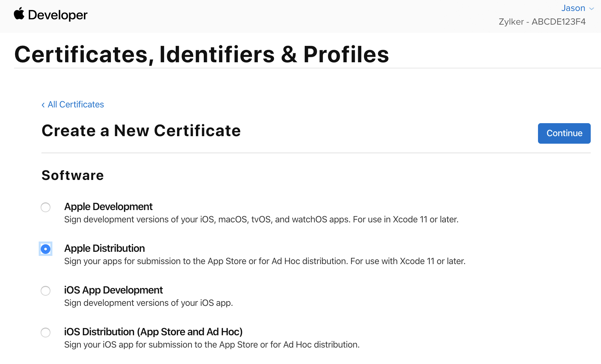Click the Continue button
The width and height of the screenshot is (601, 364).
pos(564,133)
